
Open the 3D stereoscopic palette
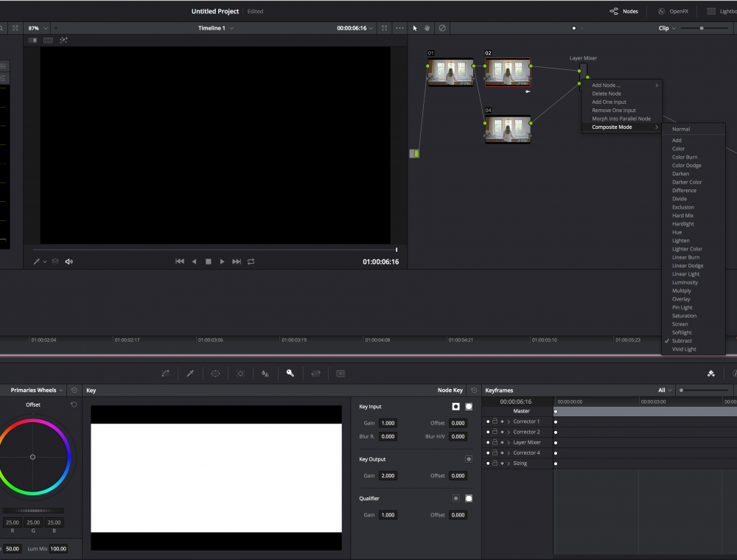point(340,374)
